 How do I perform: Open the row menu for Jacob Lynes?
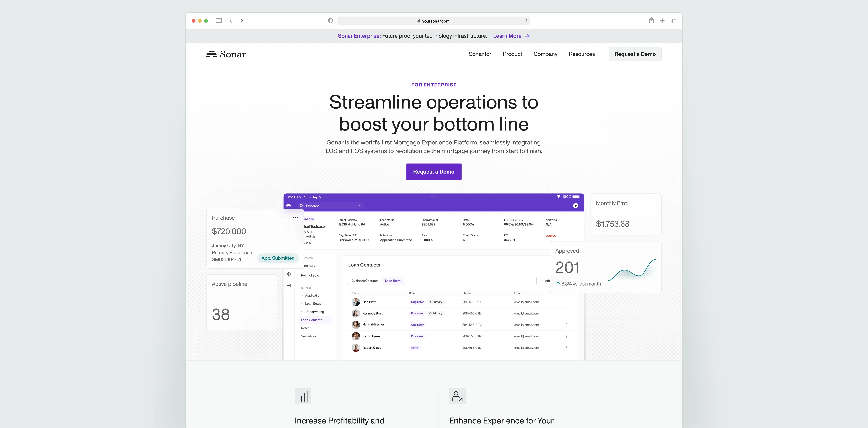[x=566, y=336]
